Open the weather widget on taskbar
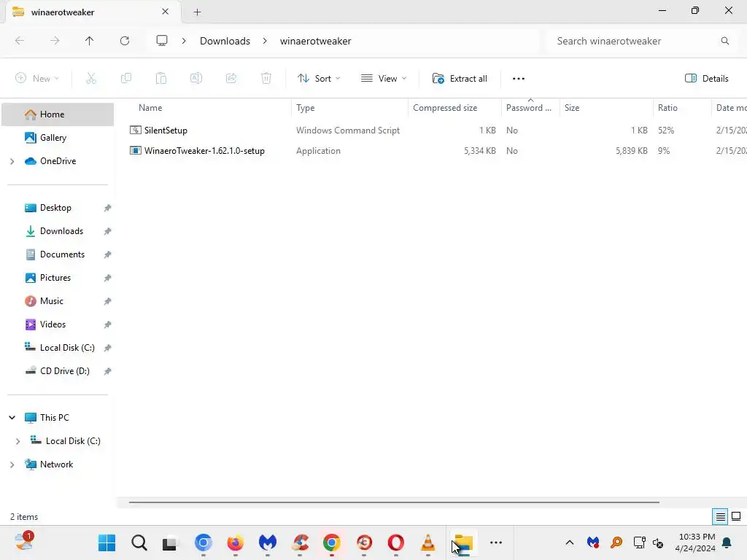 (23, 542)
